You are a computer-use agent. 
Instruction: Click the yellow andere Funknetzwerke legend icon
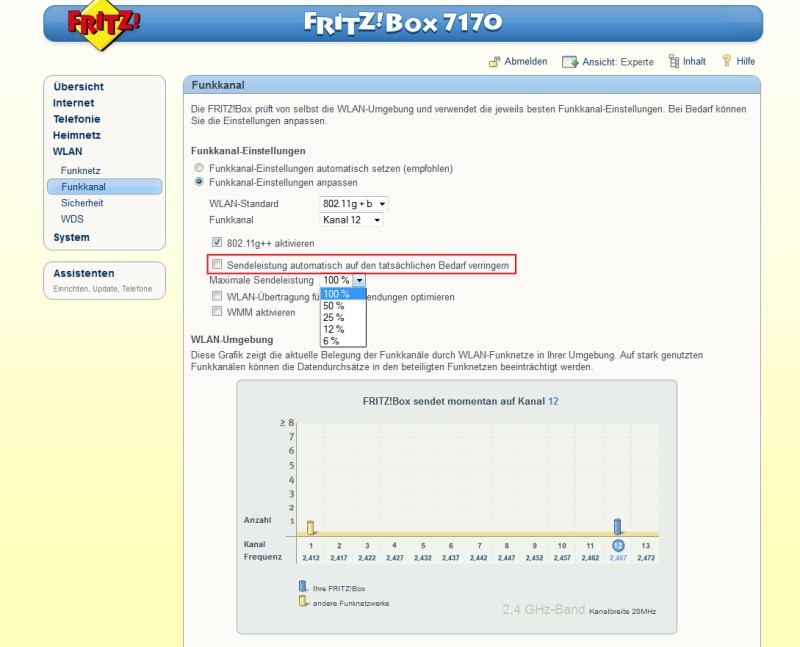click(x=303, y=601)
